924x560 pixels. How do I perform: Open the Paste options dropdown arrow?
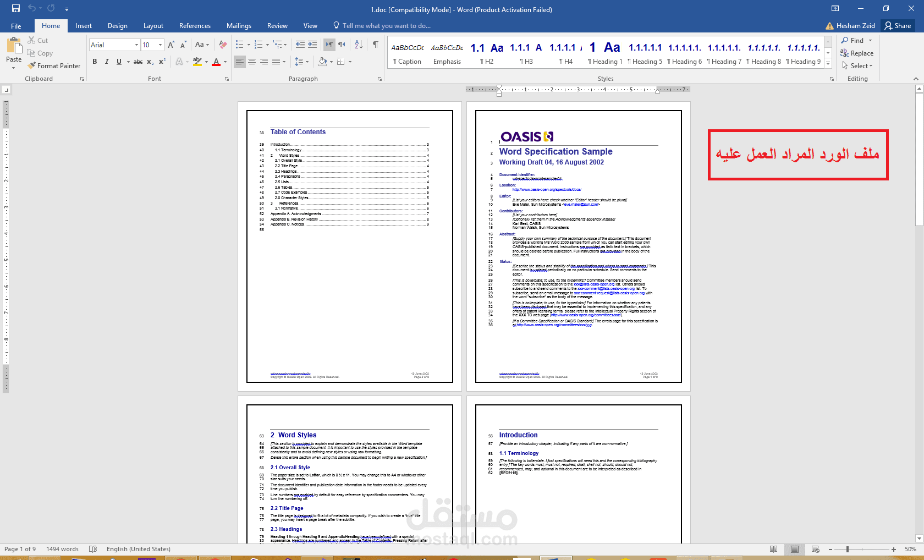(x=14, y=68)
